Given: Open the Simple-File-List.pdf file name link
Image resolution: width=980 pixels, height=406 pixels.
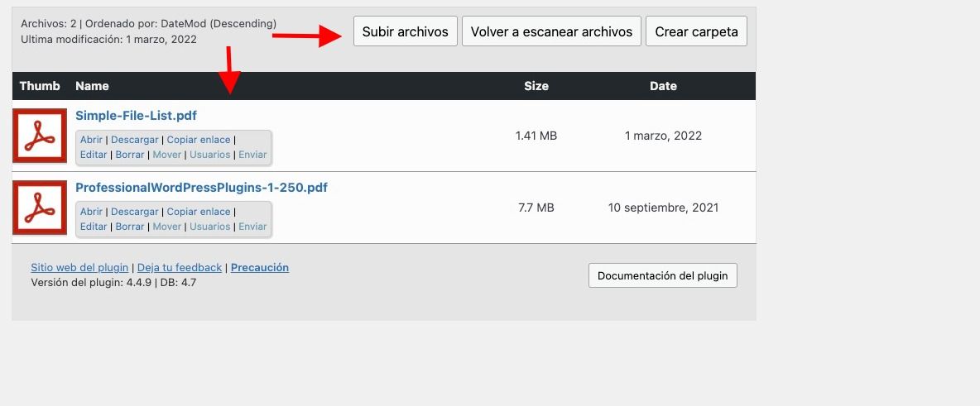Looking at the screenshot, I should coord(137,116).
